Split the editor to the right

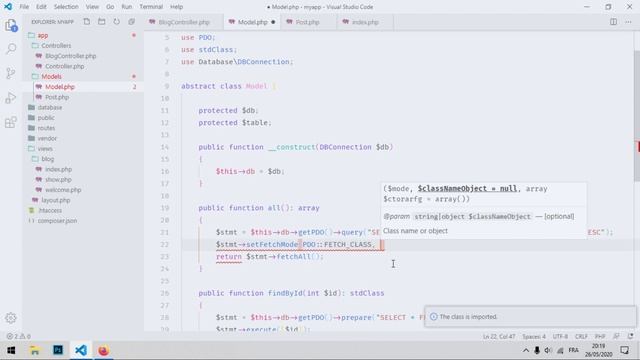pos(613,22)
